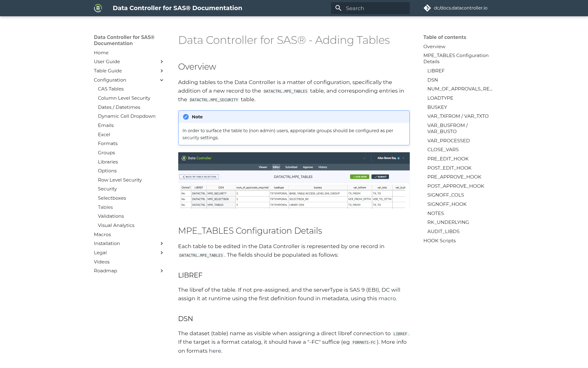This screenshot has height=368, width=588.
Task: Open Table Guide in sidebar
Action: [108, 71]
